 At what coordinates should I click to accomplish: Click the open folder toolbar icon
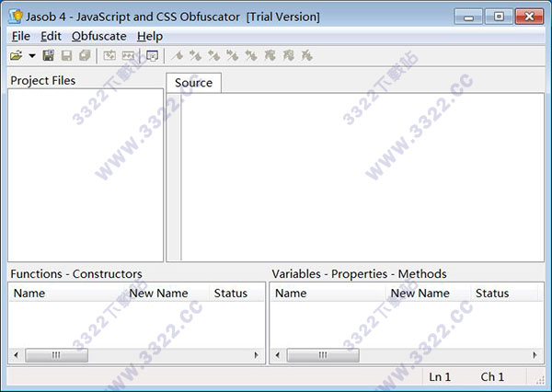pyautogui.click(x=17, y=55)
